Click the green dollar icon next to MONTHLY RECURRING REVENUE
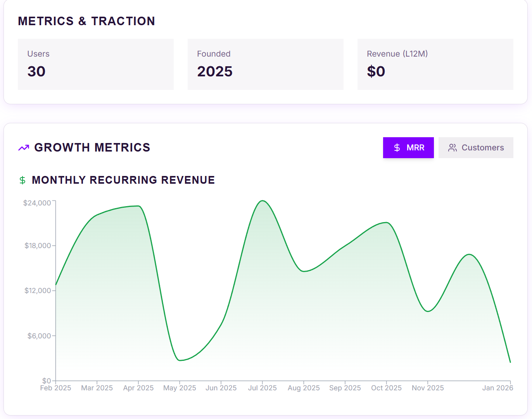 pos(22,180)
